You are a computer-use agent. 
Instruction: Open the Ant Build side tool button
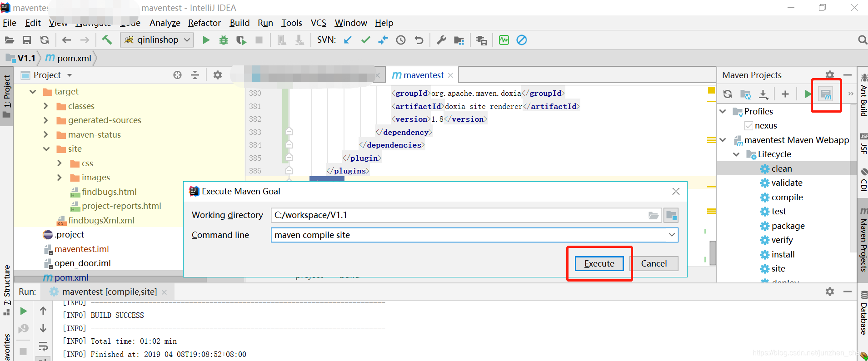(863, 94)
